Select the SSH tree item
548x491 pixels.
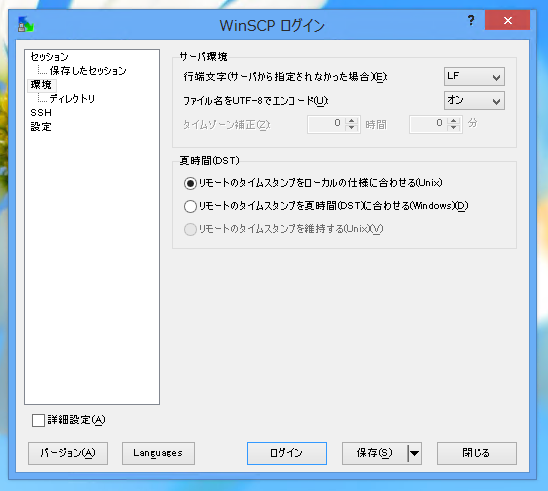point(41,113)
